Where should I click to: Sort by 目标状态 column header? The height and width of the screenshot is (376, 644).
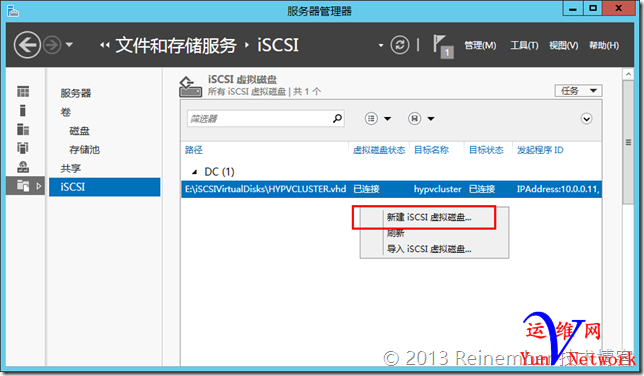486,150
